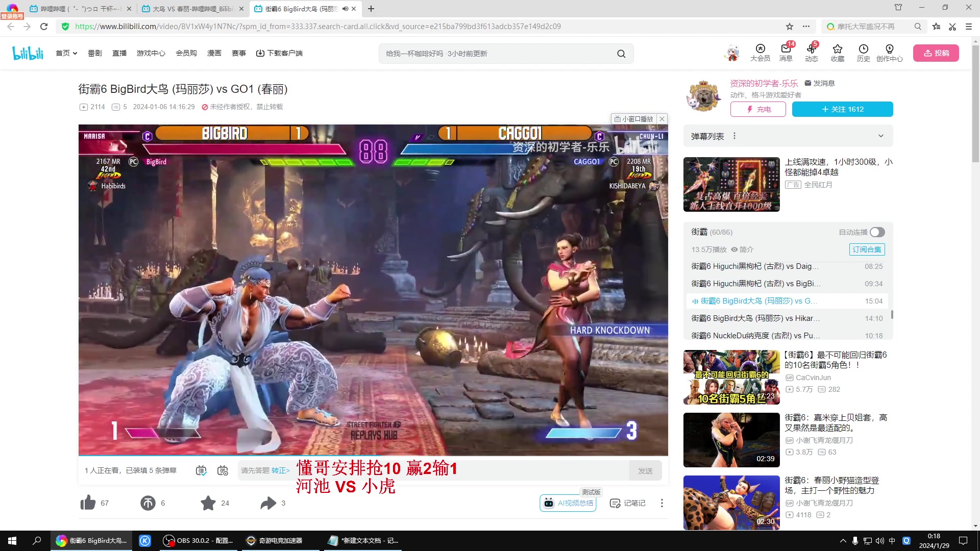Image resolution: width=980 pixels, height=551 pixels.
Task: Play 街霸6 BigBird vs Hikar… playlist item
Action: [x=787, y=318]
